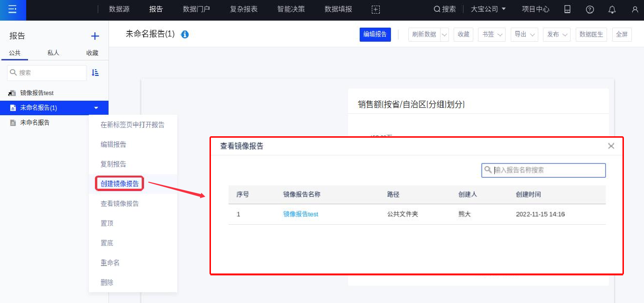
Task: Open the report info icon next to title
Action: click(x=185, y=34)
